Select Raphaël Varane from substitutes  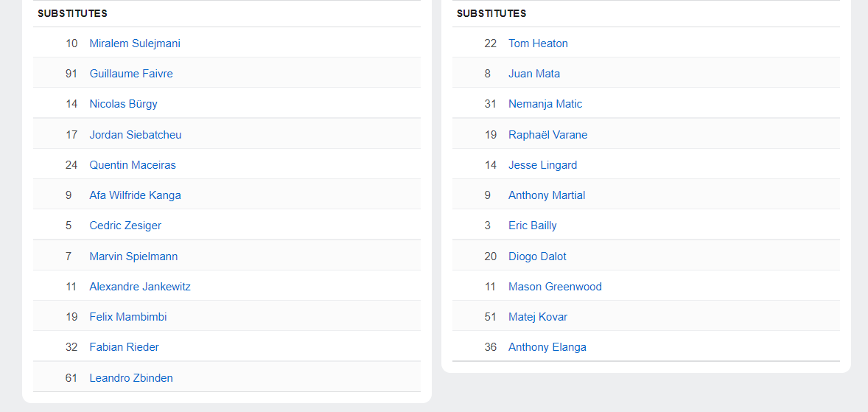pyautogui.click(x=547, y=135)
